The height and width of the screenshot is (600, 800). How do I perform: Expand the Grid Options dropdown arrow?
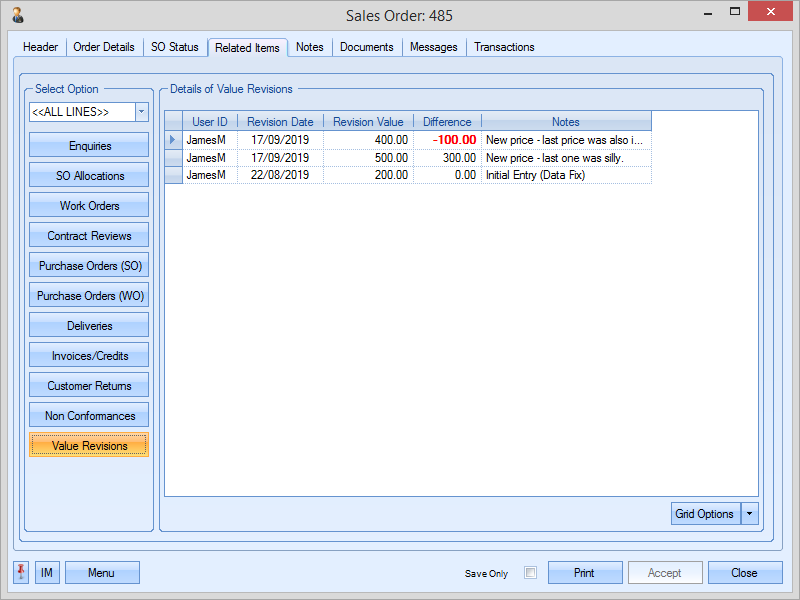click(x=750, y=514)
